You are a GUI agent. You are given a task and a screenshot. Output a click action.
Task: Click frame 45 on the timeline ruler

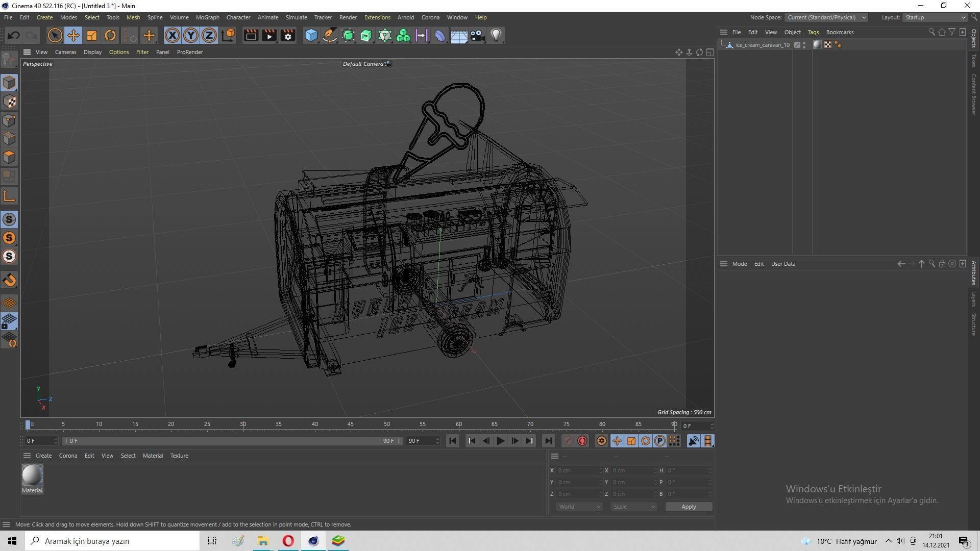[351, 424]
